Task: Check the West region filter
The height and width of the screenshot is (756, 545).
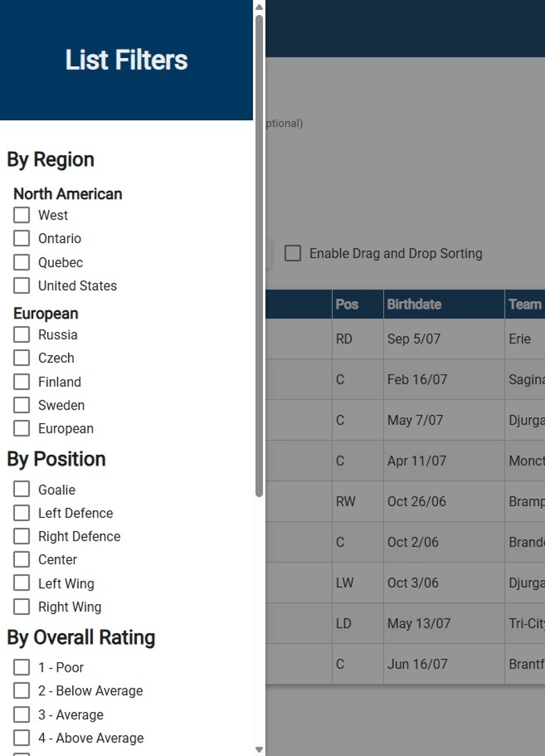Action: (21, 215)
